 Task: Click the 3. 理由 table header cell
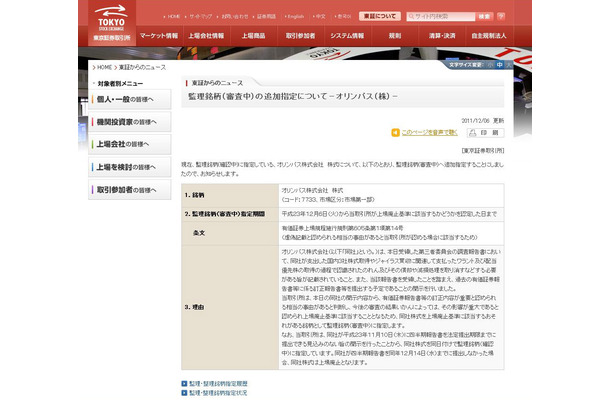pyautogui.click(x=230, y=307)
